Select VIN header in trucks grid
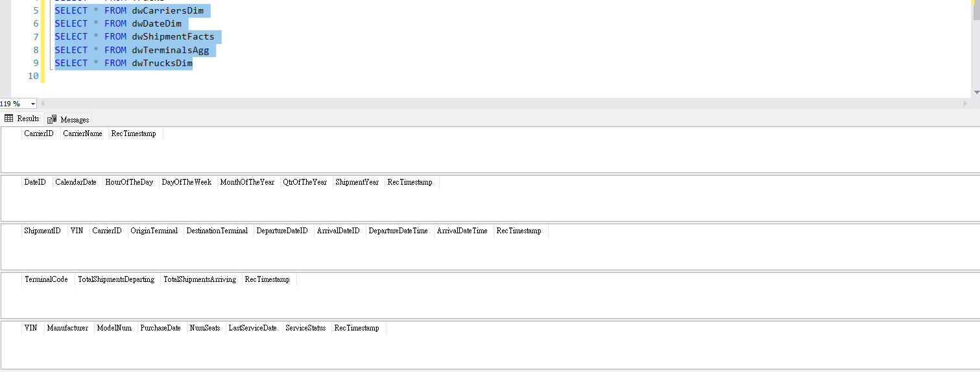Viewport: 980px width, 372px height. coord(32,328)
